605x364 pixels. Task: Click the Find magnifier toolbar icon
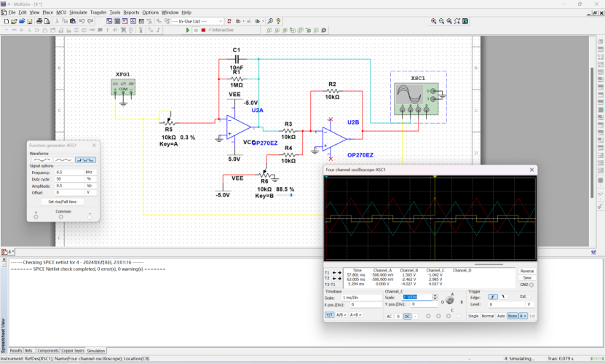pos(270,21)
